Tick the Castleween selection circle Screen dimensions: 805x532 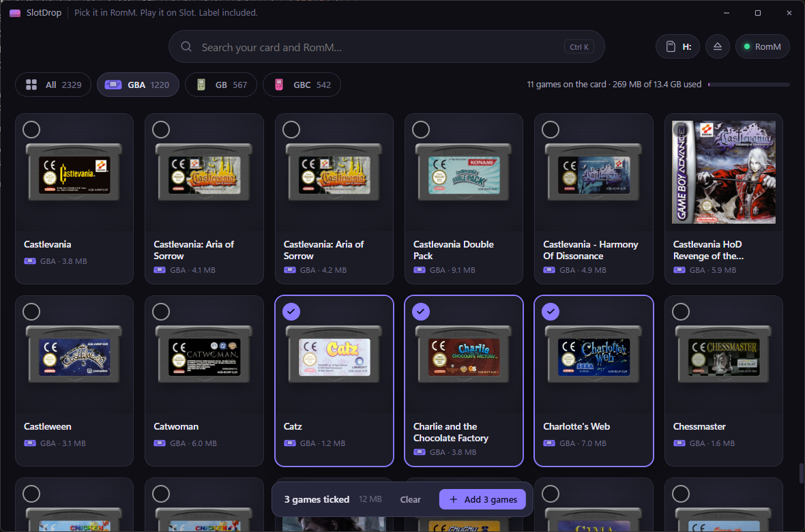coord(31,311)
